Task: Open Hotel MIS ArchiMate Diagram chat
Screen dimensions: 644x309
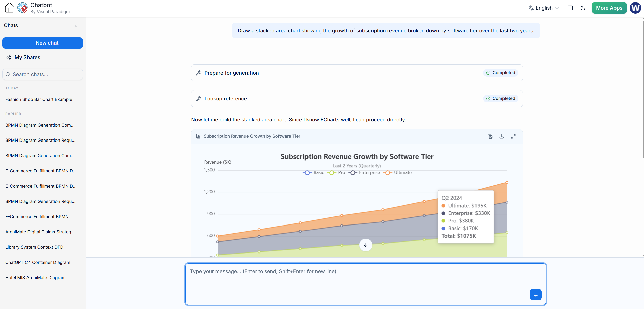Action: tap(35, 278)
